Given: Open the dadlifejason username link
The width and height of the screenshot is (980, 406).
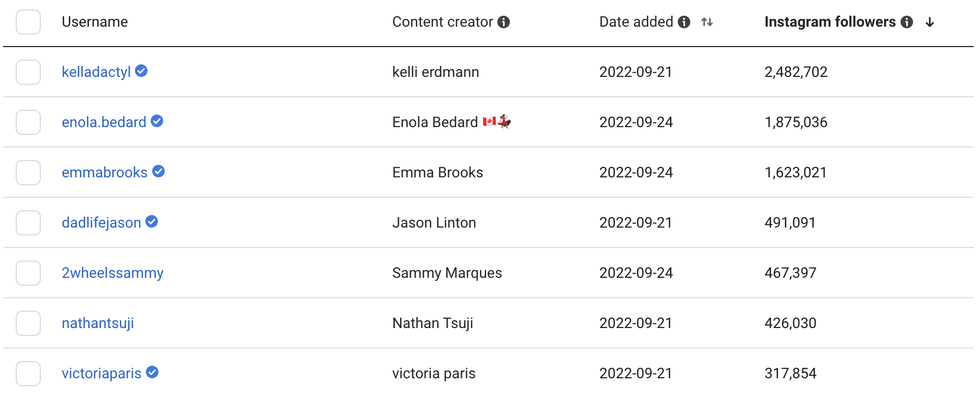Looking at the screenshot, I should coord(101,222).
